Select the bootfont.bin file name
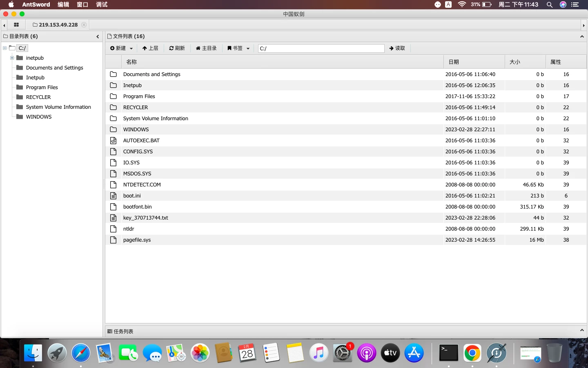 pos(137,206)
